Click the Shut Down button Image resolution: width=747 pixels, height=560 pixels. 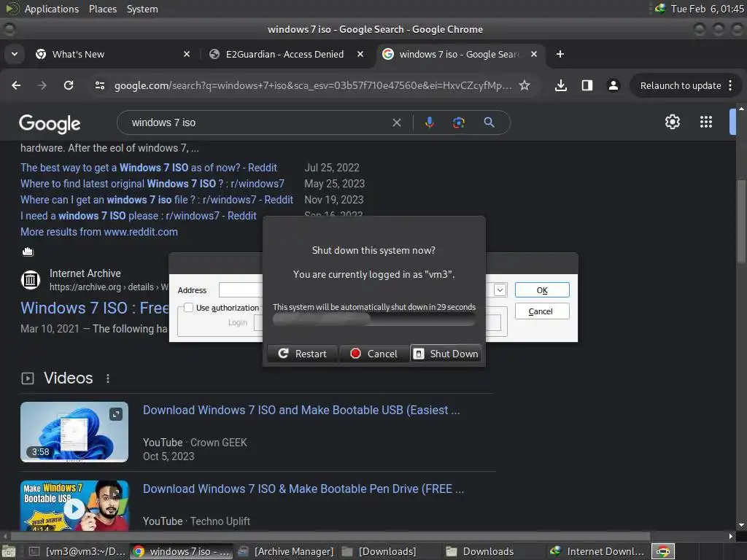coord(446,354)
